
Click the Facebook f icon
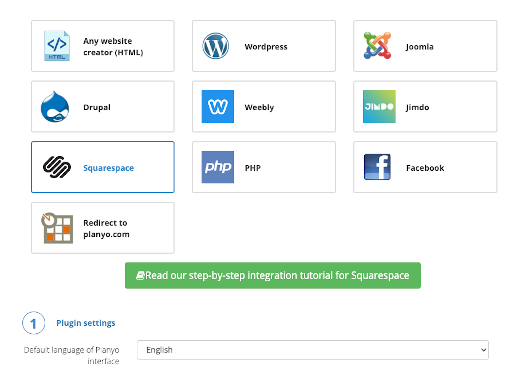pyautogui.click(x=377, y=167)
